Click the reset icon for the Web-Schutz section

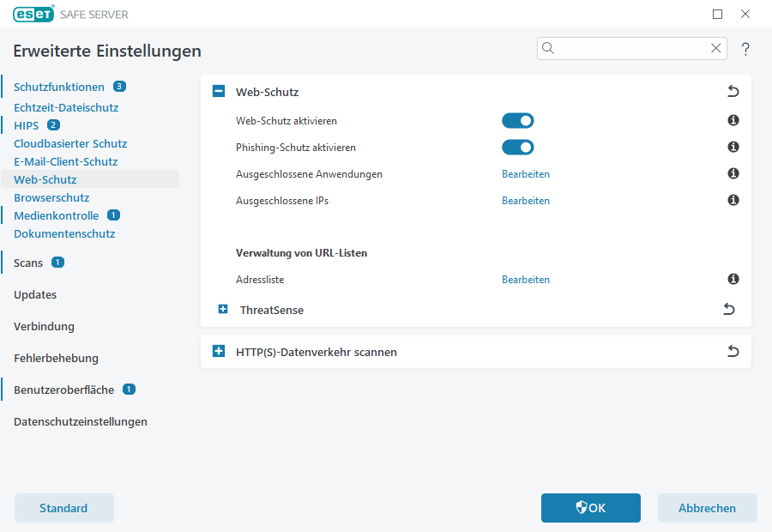click(x=733, y=91)
